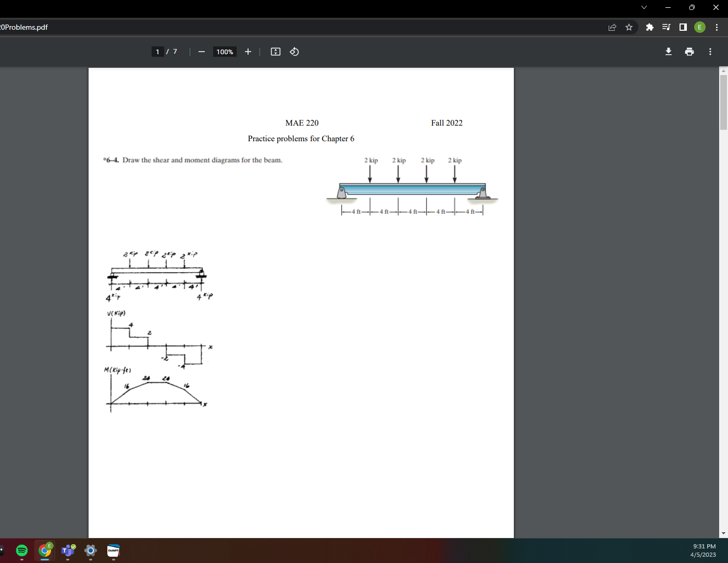
Task: Open Microsoft Teams from the taskbar
Action: pos(67,550)
